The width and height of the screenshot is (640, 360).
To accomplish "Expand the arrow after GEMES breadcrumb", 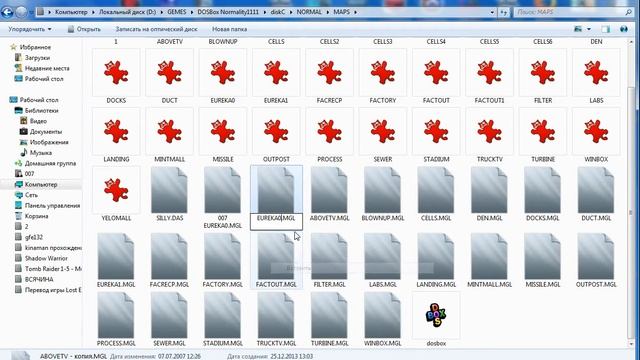I will (x=191, y=12).
